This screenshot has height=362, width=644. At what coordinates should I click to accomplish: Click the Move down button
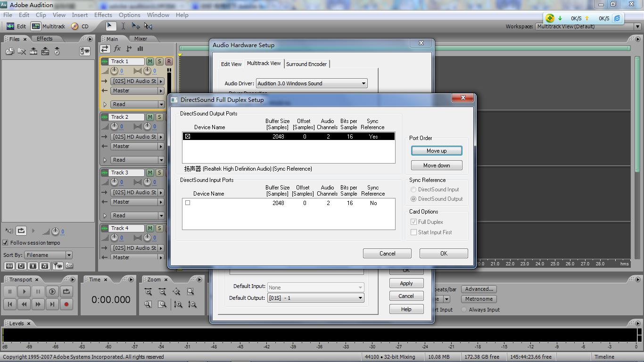point(437,165)
